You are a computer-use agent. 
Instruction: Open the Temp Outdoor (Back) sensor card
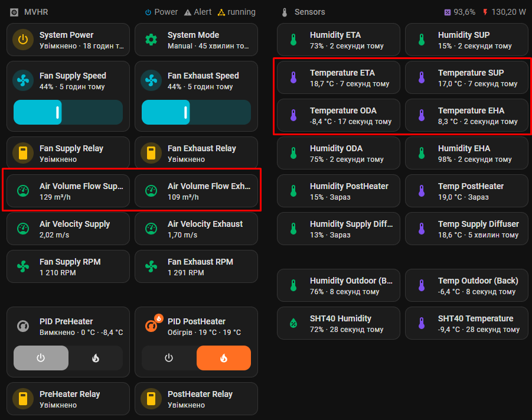point(466,286)
